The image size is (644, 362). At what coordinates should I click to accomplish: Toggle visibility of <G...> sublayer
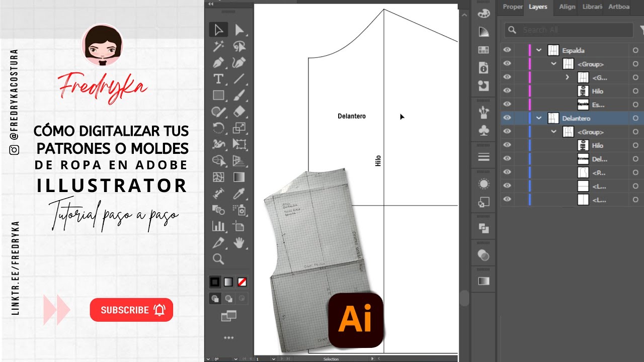point(507,77)
